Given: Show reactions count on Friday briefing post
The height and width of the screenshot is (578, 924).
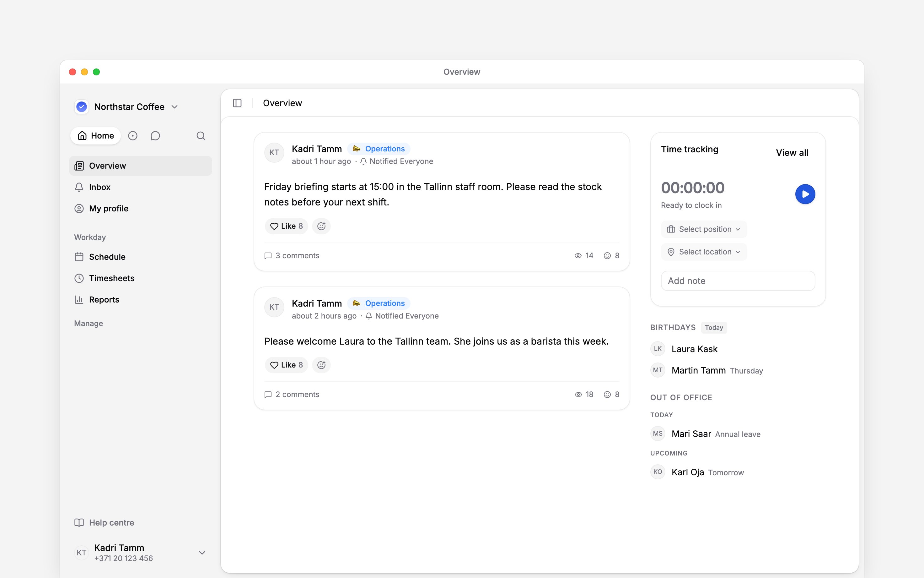Looking at the screenshot, I should [611, 256].
